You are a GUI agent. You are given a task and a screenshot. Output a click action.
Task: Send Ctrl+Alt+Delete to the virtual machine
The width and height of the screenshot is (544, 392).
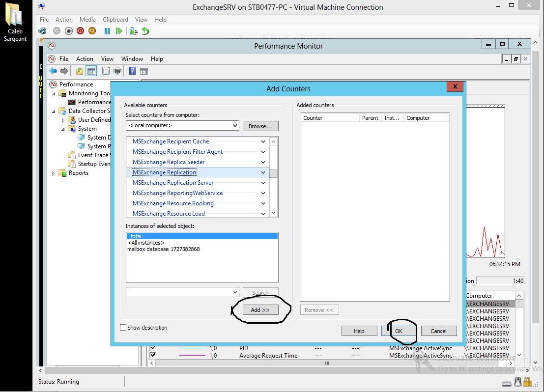pos(42,31)
